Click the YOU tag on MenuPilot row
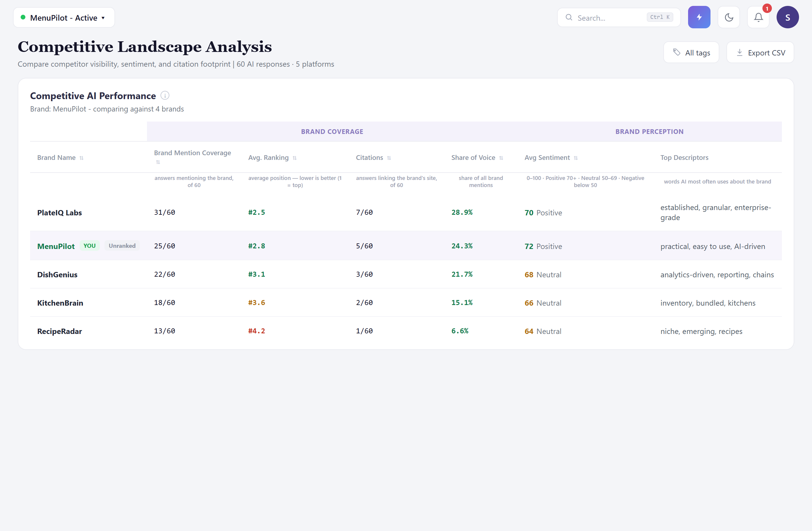Screen dimensions: 812x531 point(89,245)
